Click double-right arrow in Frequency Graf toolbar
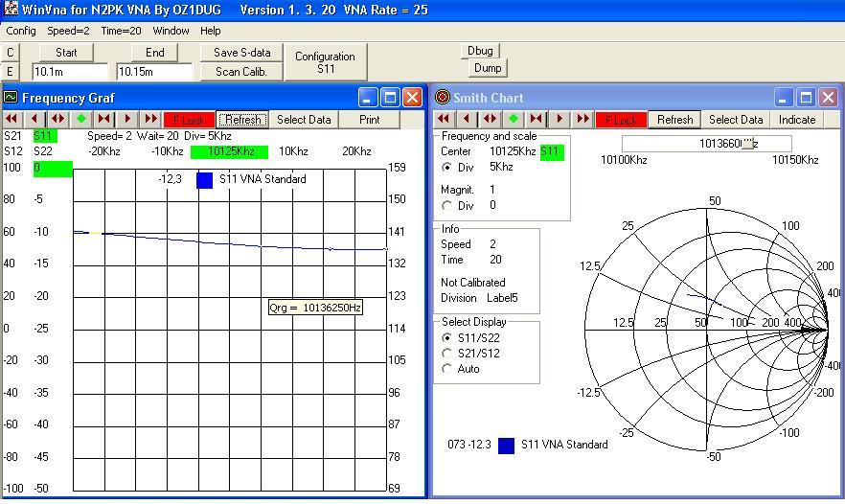Screen dimensions: 845x504 click(x=150, y=119)
